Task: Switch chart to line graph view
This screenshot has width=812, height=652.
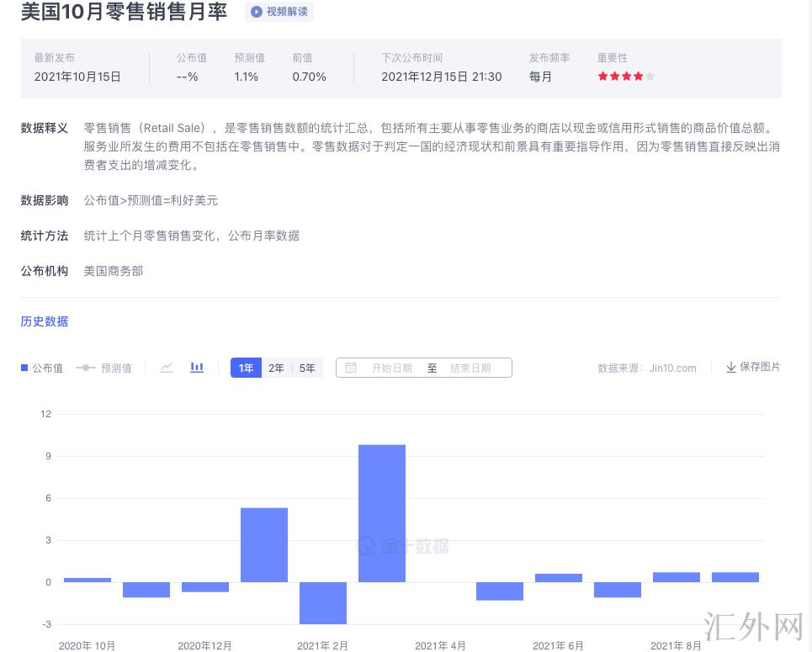Action: (x=167, y=368)
